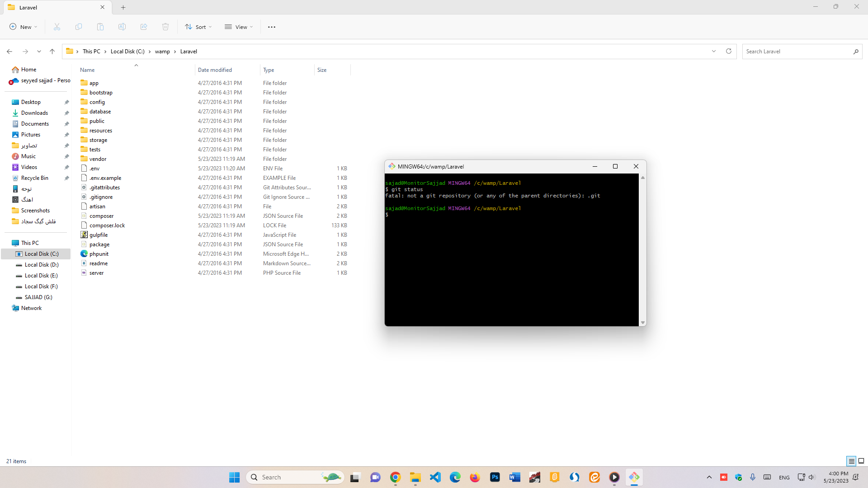This screenshot has width=868, height=488.
Task: Open the New item dropdown
Action: coord(24,27)
